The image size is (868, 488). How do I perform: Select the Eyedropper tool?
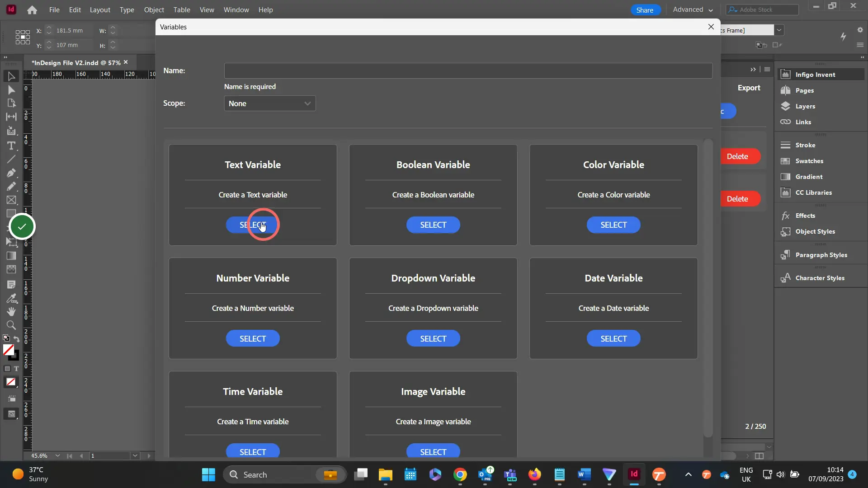pyautogui.click(x=11, y=298)
